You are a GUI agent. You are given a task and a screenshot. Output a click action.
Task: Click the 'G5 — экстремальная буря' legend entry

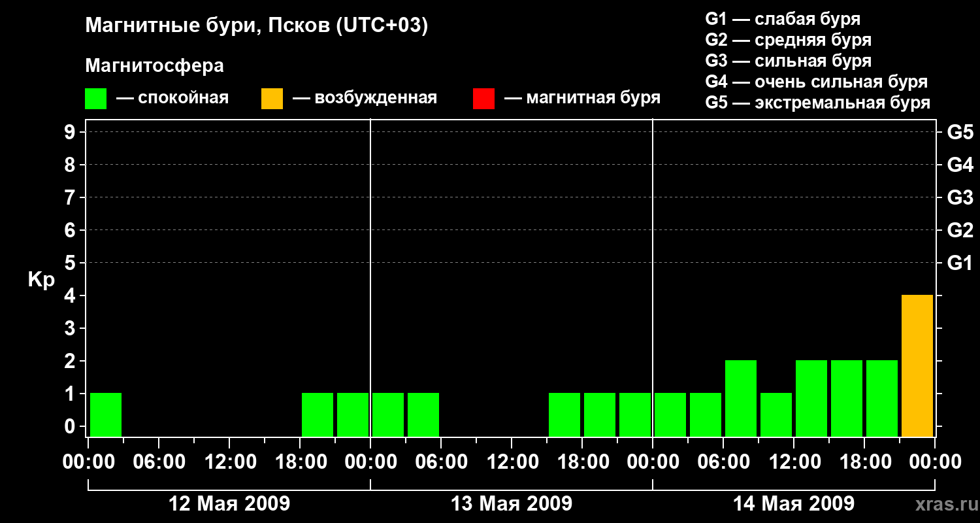click(817, 103)
